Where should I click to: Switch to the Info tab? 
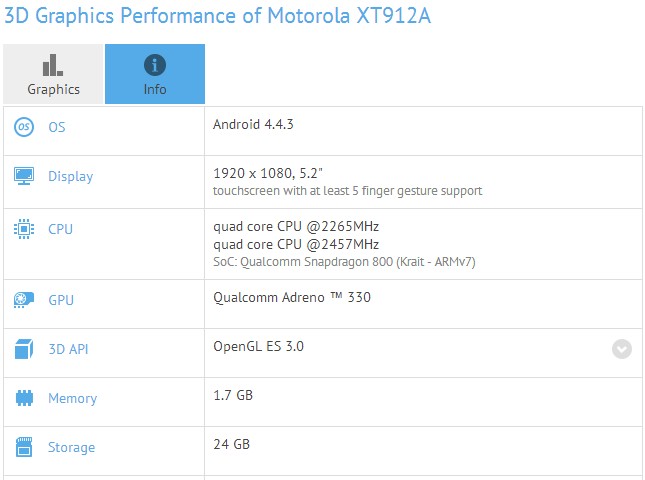[155, 75]
